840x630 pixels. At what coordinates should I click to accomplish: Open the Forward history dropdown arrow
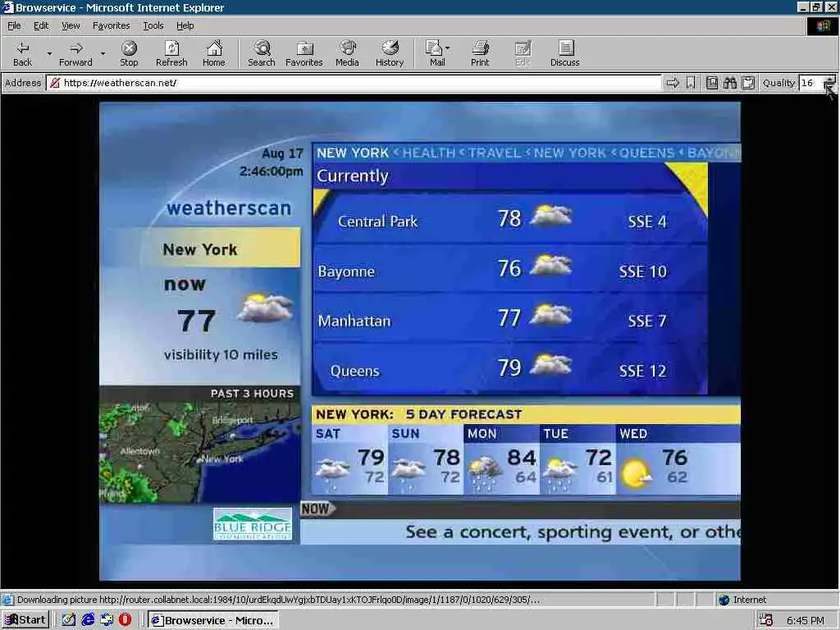click(103, 53)
